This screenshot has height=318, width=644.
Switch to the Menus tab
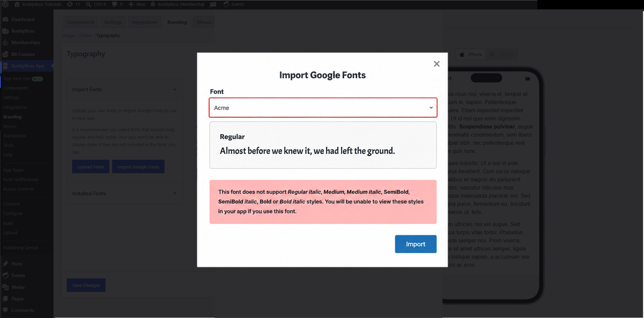tap(204, 22)
